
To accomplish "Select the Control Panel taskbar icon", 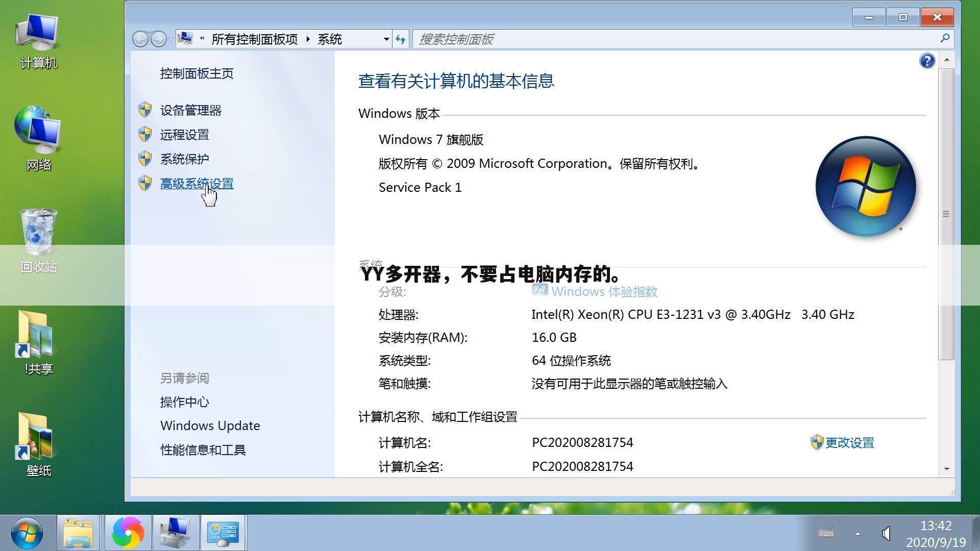I will 223,533.
